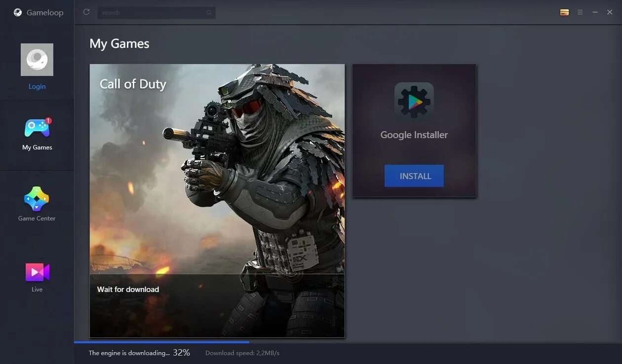Open the Live video icon
The image size is (622, 364).
click(x=38, y=272)
